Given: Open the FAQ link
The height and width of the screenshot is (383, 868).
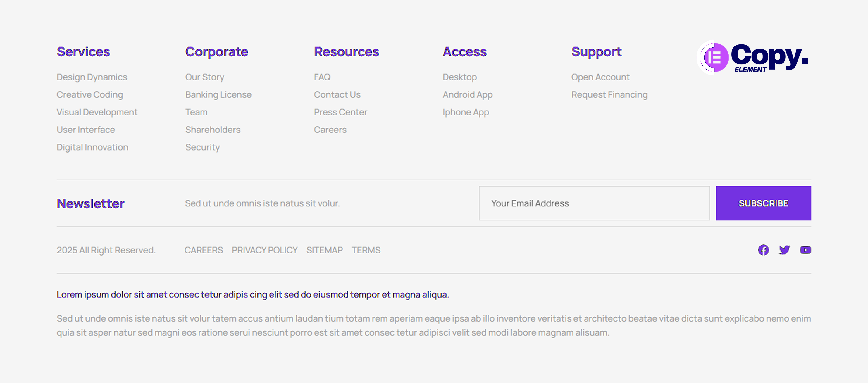Looking at the screenshot, I should (322, 77).
